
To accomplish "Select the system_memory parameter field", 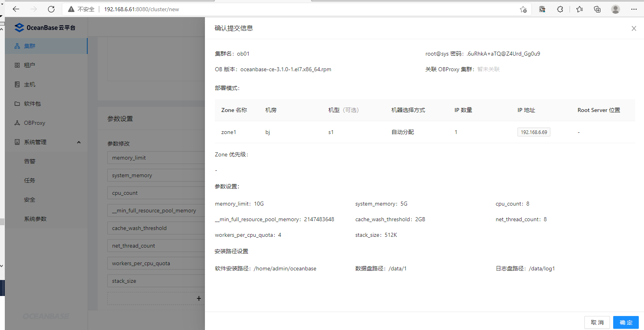I will point(156,175).
